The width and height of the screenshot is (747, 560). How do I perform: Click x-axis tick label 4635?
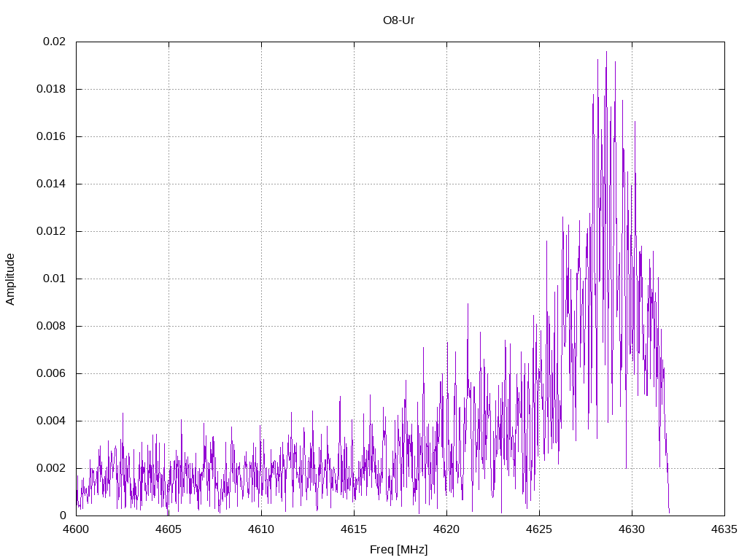pyautogui.click(x=724, y=529)
